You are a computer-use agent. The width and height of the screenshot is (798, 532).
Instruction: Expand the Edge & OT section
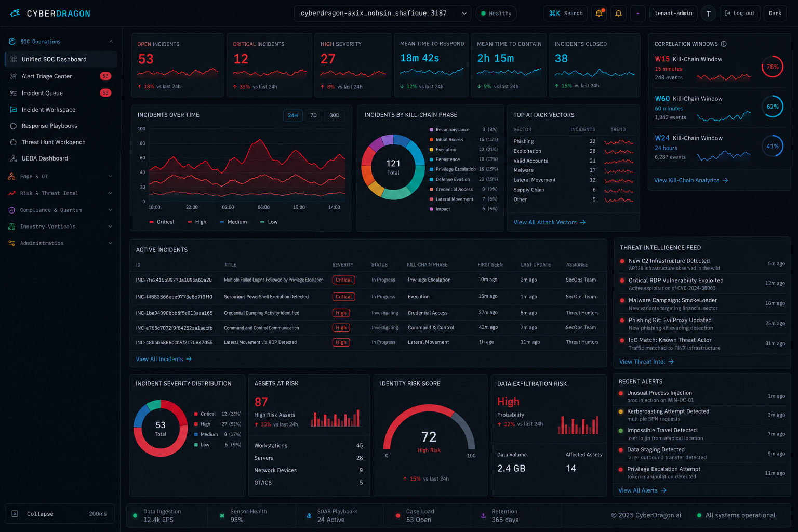tap(110, 177)
